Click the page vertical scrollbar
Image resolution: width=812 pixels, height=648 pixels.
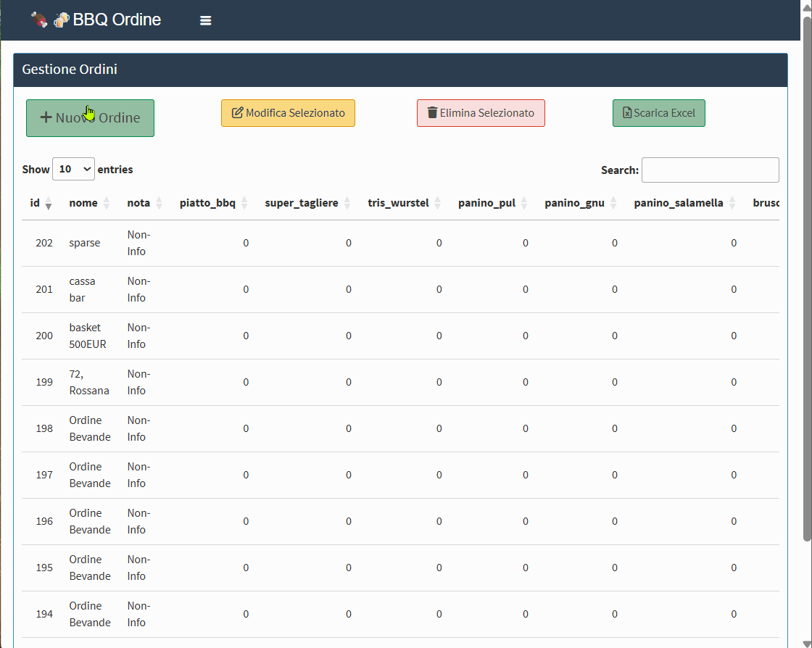click(x=807, y=290)
